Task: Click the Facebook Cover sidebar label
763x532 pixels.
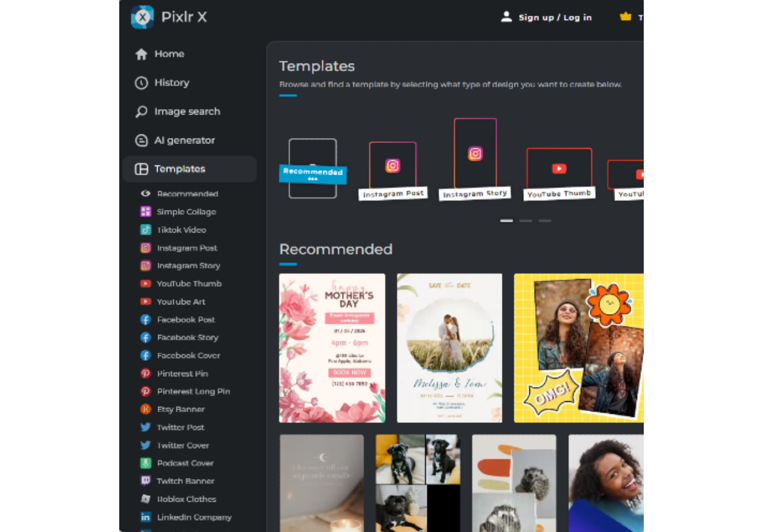Action: [x=188, y=356]
